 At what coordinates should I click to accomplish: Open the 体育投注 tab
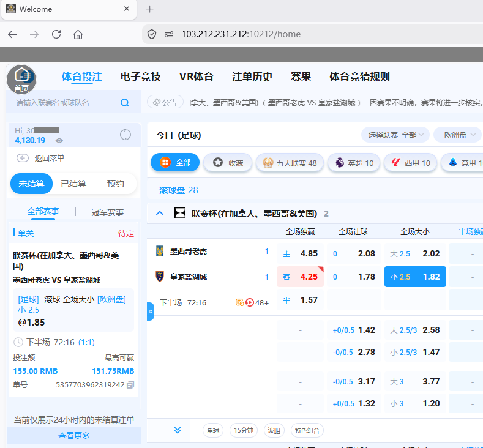coord(81,77)
